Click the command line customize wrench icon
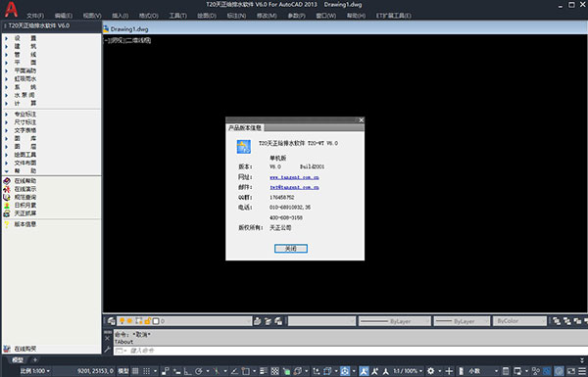The height and width of the screenshot is (377, 588). click(x=107, y=350)
